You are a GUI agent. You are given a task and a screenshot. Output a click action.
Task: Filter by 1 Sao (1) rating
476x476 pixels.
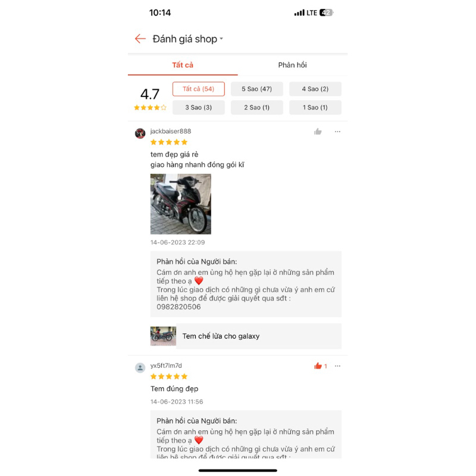pyautogui.click(x=315, y=108)
